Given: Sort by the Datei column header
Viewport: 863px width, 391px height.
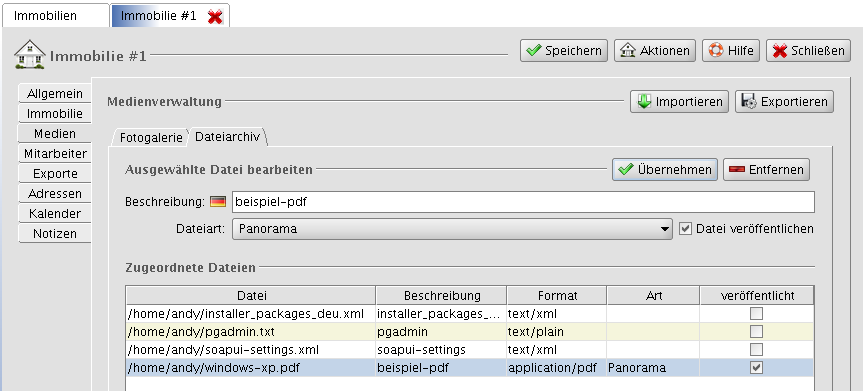Looking at the screenshot, I should pos(251,296).
